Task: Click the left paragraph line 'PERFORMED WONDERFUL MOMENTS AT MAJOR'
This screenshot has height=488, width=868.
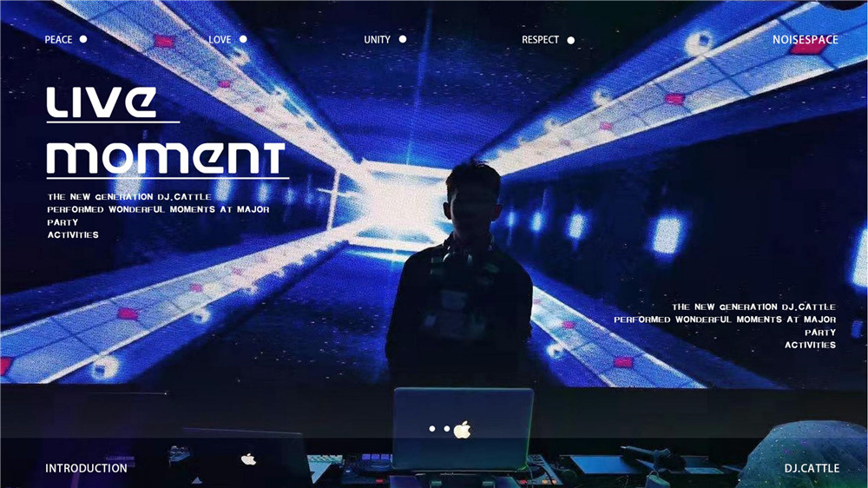Action: [x=158, y=209]
